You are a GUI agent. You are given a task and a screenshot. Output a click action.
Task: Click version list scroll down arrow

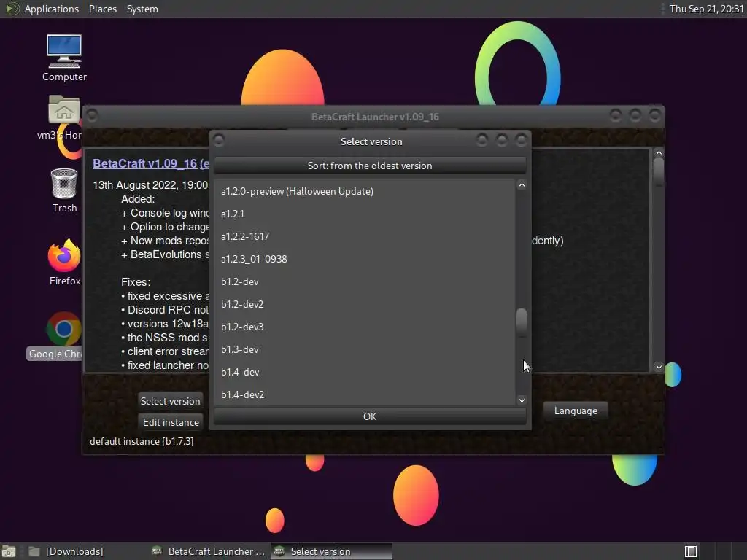pos(522,400)
